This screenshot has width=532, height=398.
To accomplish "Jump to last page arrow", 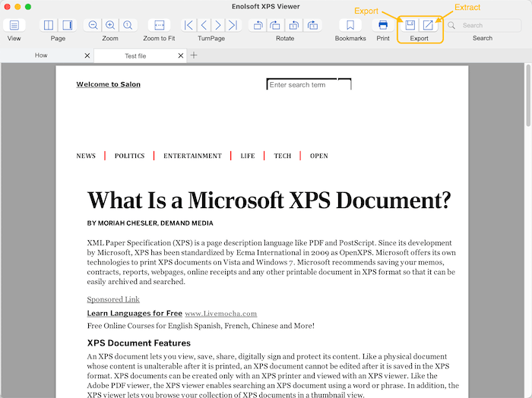I will (x=233, y=25).
